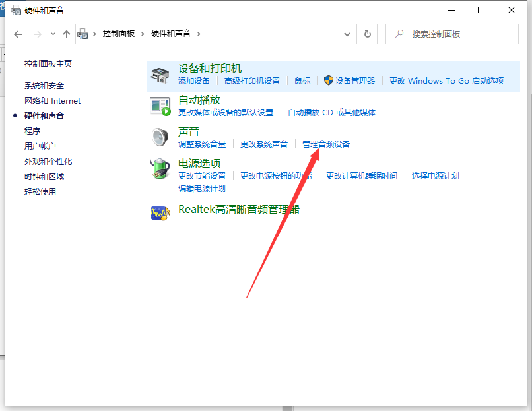Open 管理音频设备 link

[x=326, y=143]
